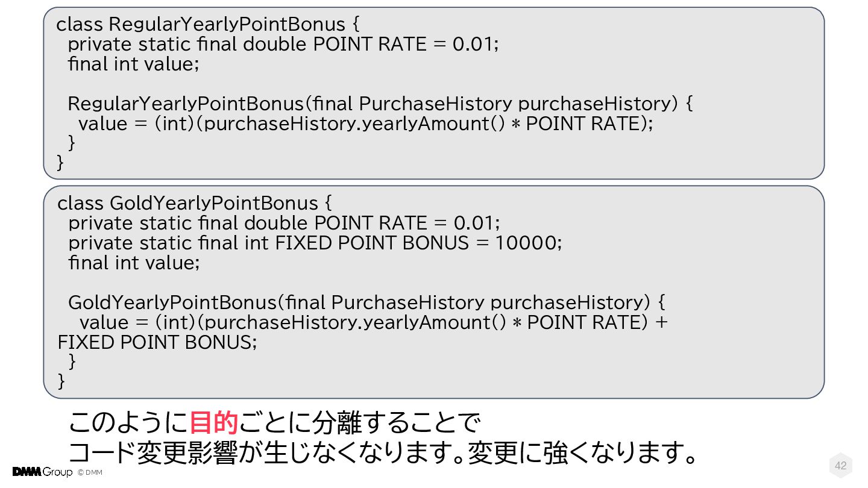Click the red highlighted word 目的

pos(214,424)
